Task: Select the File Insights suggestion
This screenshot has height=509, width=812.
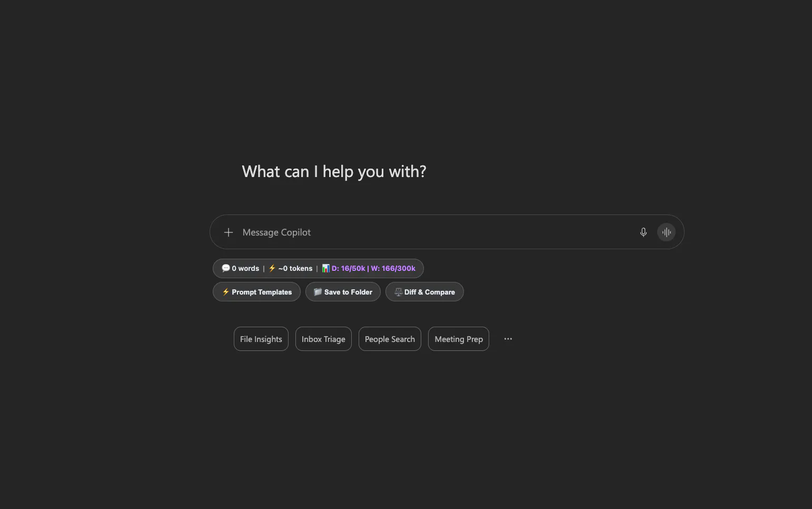Action: 261,339
